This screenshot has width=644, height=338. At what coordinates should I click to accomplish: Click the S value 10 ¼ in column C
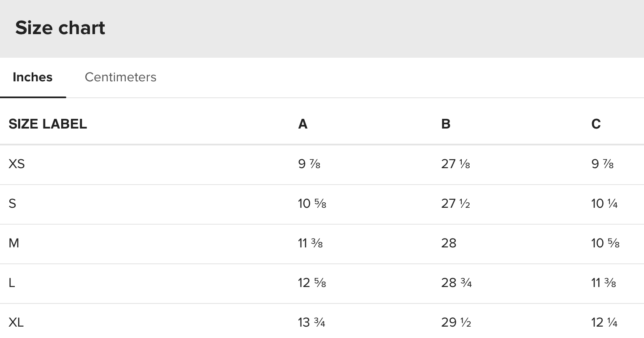pyautogui.click(x=604, y=204)
